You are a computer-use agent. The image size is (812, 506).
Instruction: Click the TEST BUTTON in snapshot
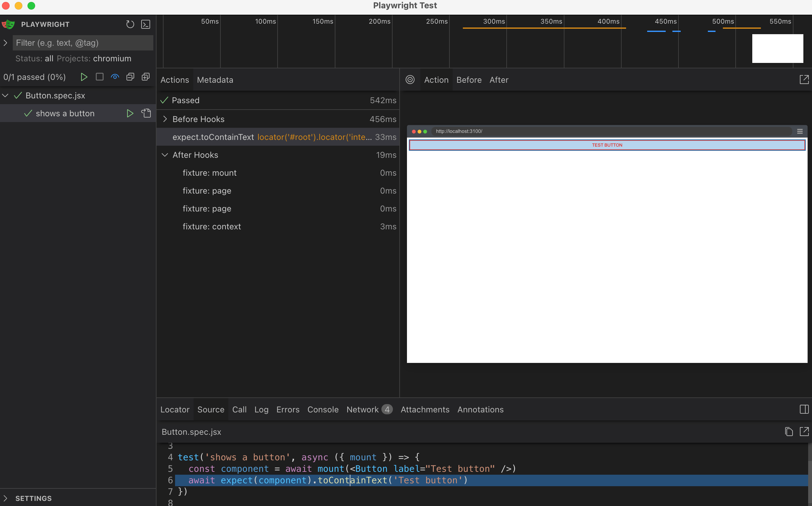607,145
